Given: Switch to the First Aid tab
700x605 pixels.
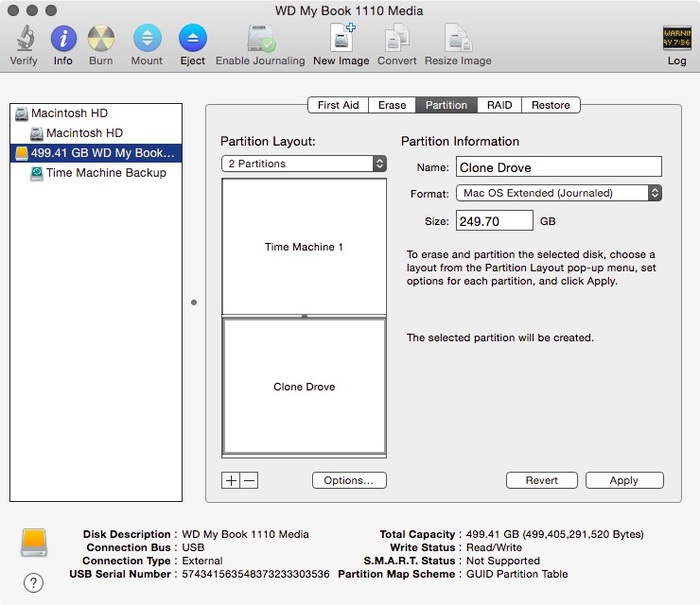Looking at the screenshot, I should pos(338,105).
